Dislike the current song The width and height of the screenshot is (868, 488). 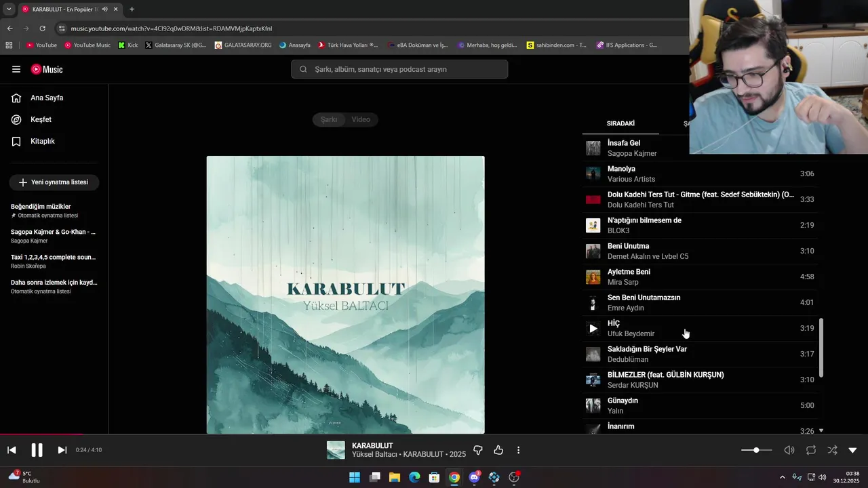click(x=477, y=450)
